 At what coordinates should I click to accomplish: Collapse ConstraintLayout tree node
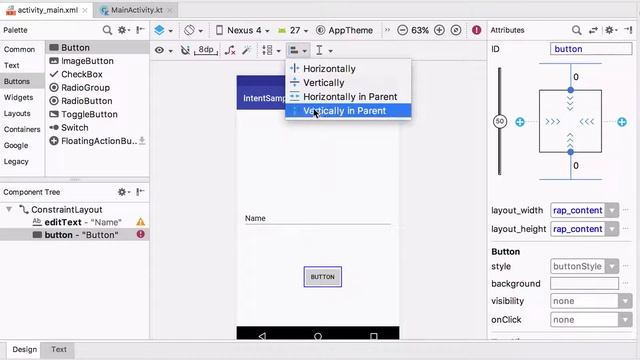pos(9,209)
